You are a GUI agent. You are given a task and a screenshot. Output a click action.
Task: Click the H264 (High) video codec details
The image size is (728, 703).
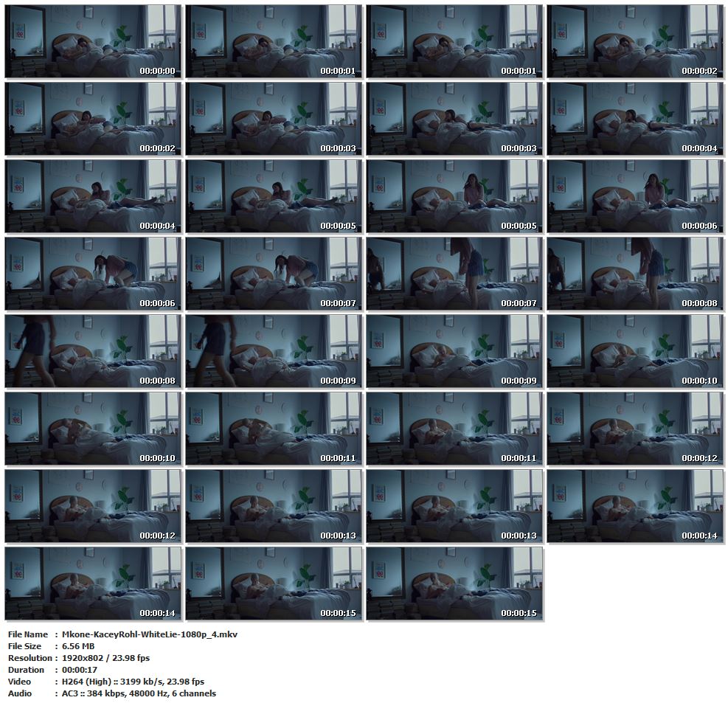tap(133, 682)
